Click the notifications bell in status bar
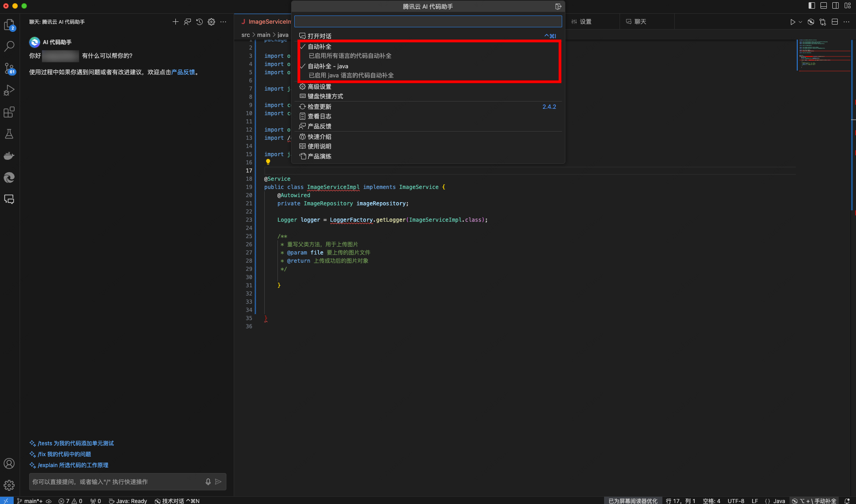Screen dimensions: 856x504 [847, 501]
